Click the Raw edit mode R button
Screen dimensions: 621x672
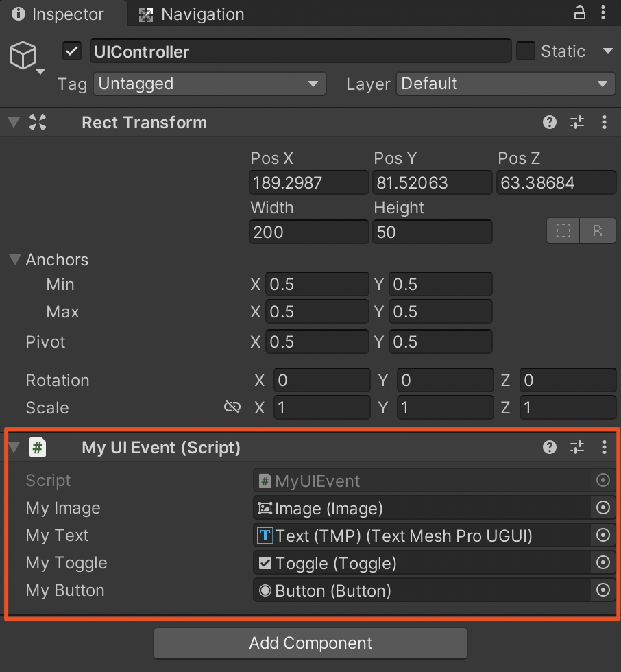[598, 230]
